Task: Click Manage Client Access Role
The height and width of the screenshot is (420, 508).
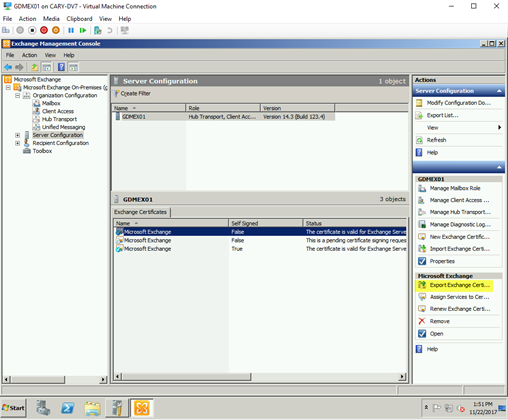Action: click(459, 200)
